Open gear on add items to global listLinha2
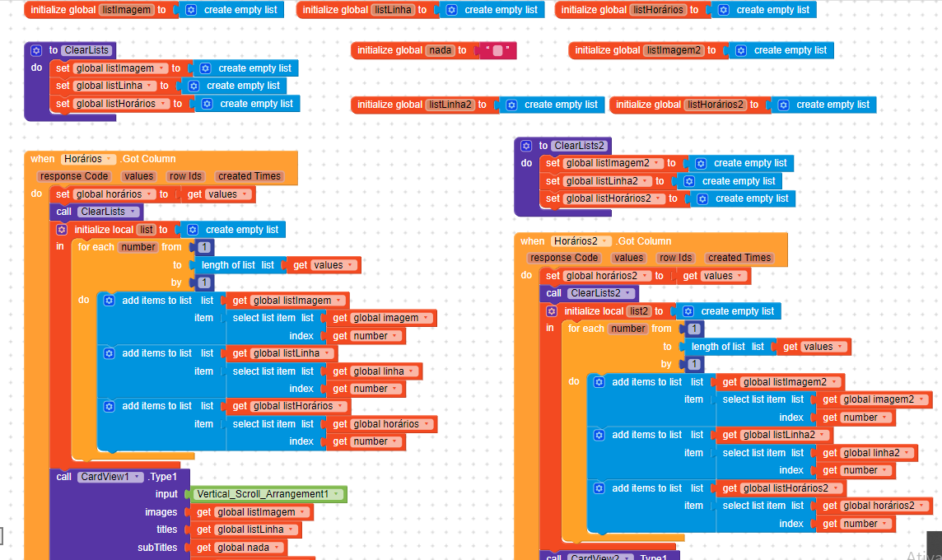The height and width of the screenshot is (560, 942). click(x=599, y=435)
